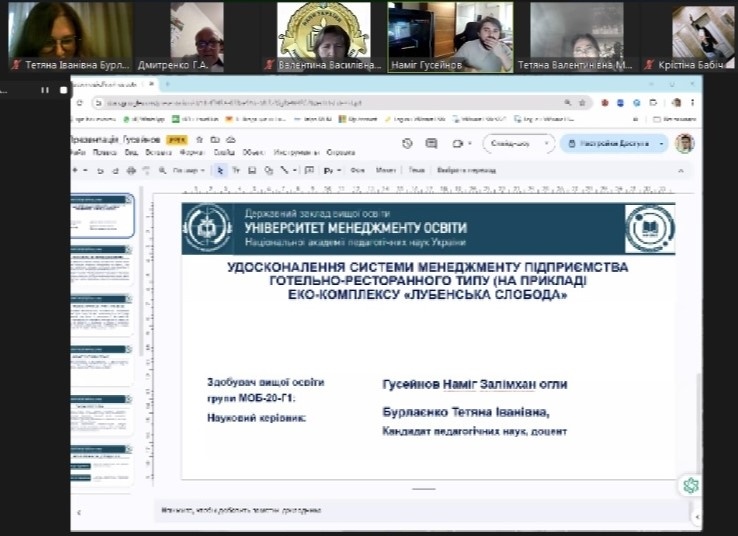Click the speaker notes field
738x536 pixels.
tap(400, 510)
